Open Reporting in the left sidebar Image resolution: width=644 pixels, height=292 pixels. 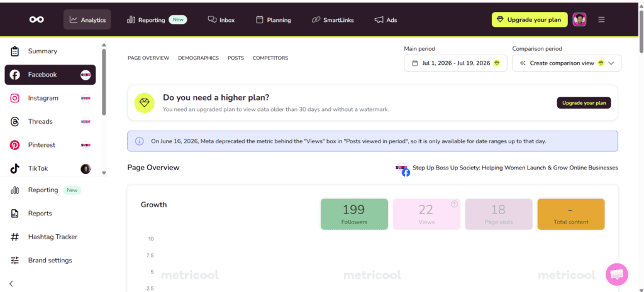(x=50, y=190)
